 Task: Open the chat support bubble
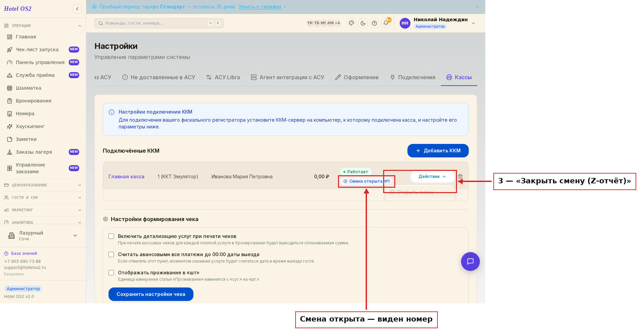coord(470,262)
